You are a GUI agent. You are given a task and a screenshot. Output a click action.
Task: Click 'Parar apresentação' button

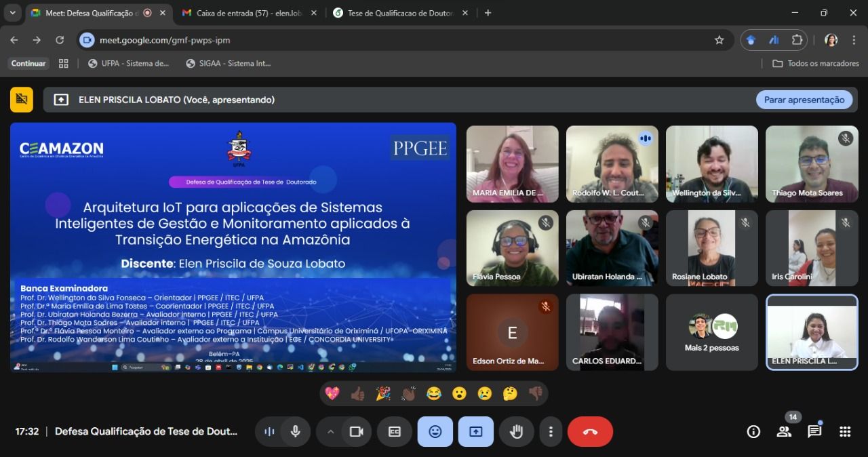[x=804, y=100]
